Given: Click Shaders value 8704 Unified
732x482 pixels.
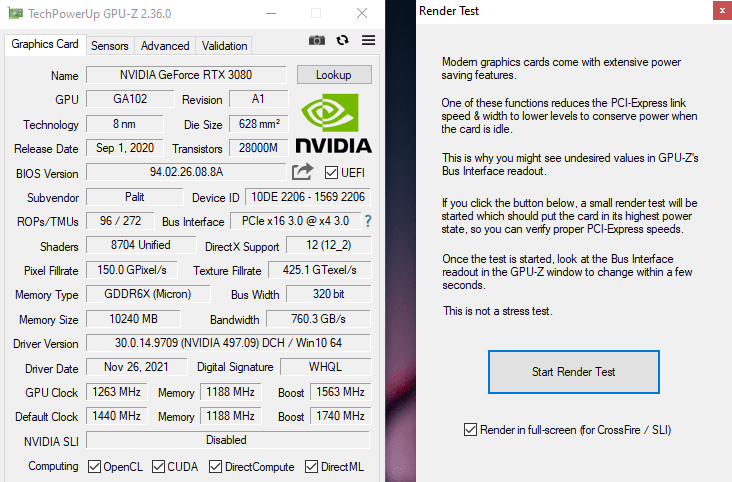Looking at the screenshot, I should pos(141,245).
